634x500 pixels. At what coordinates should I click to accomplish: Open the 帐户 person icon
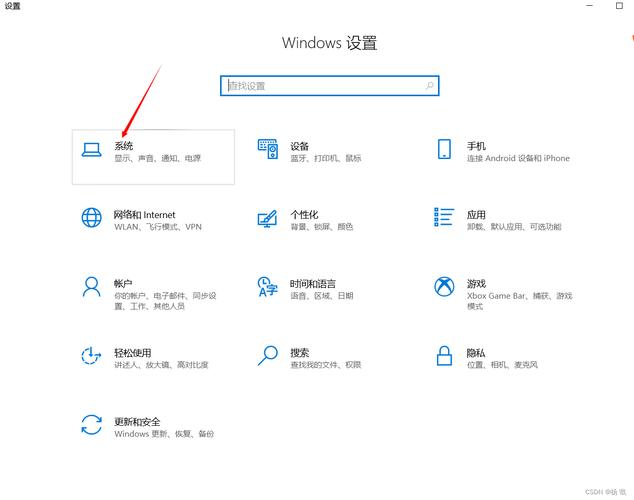coord(91,287)
